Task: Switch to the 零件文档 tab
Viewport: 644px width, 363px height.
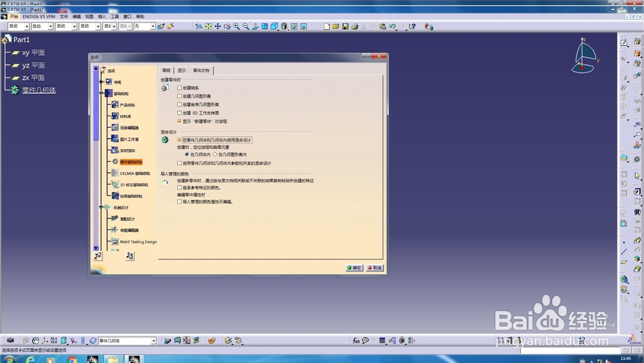Action: tap(201, 70)
